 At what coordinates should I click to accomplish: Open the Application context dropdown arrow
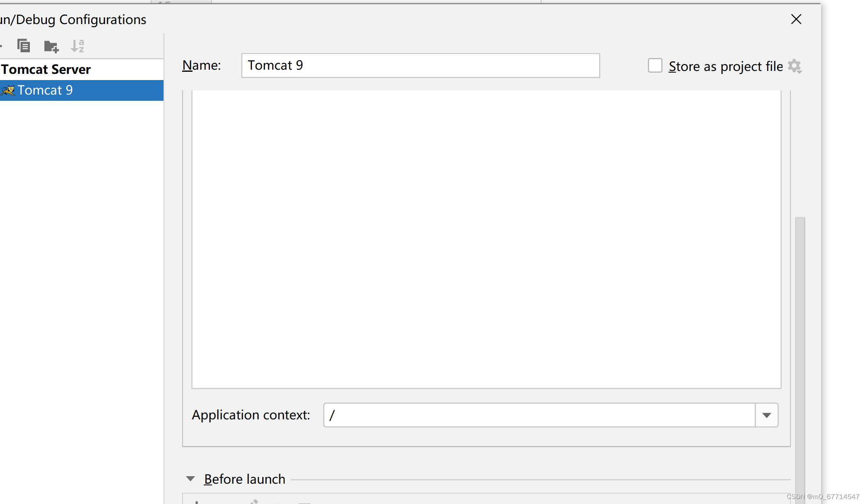[766, 415]
